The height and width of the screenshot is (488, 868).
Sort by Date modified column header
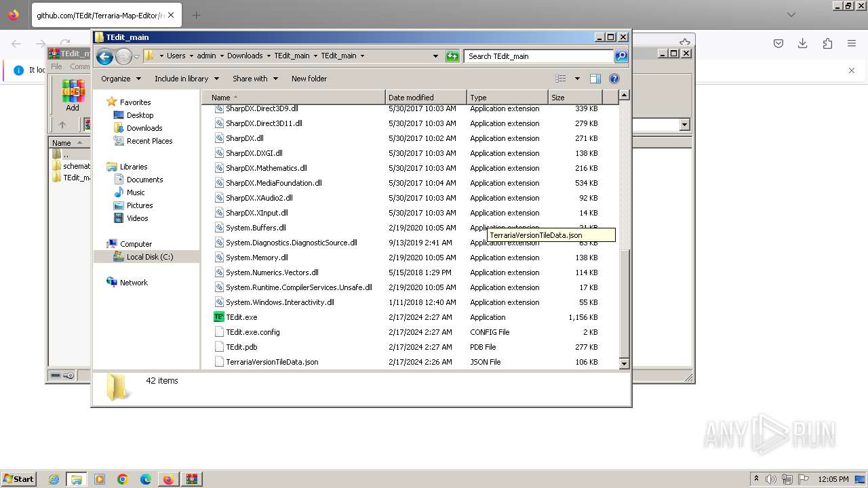click(x=426, y=98)
